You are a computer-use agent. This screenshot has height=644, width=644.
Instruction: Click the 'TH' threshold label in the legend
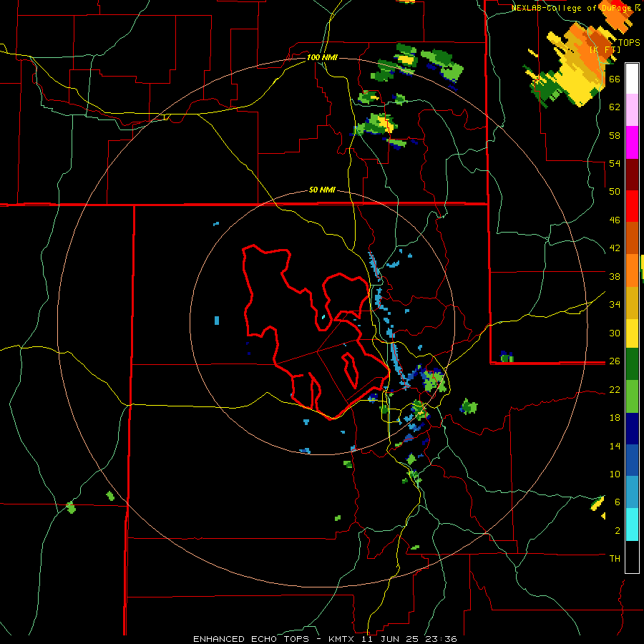(x=615, y=559)
